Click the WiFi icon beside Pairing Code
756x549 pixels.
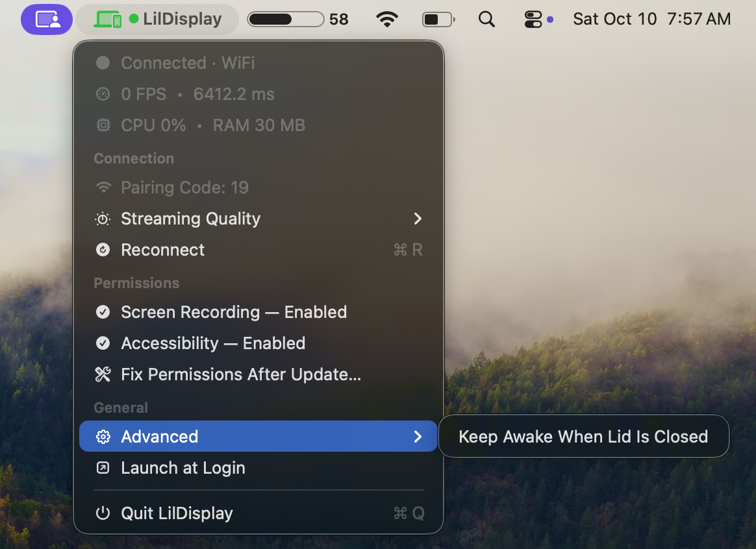pos(103,188)
